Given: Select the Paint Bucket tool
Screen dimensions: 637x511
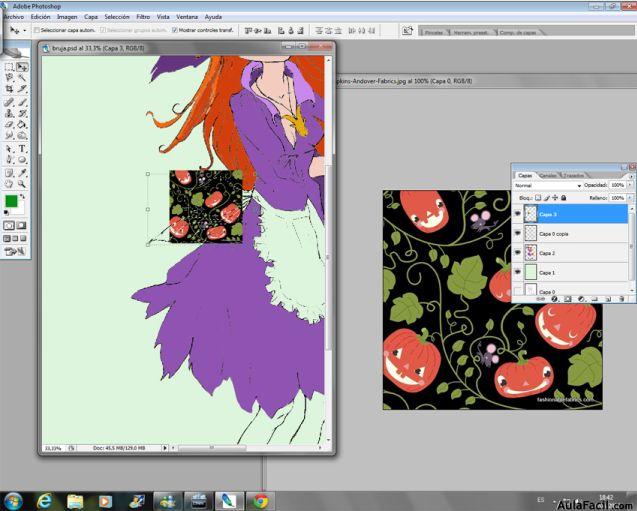Looking at the screenshot, I should point(22,124).
